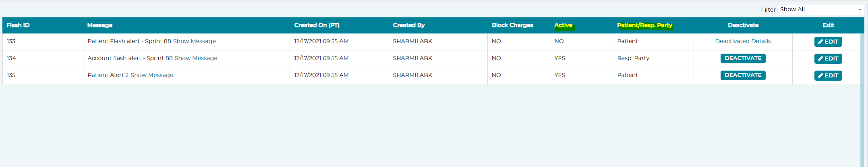This screenshot has height=167, width=868.
Task: Click the Patient/Resp. Party column header
Action: 644,25
